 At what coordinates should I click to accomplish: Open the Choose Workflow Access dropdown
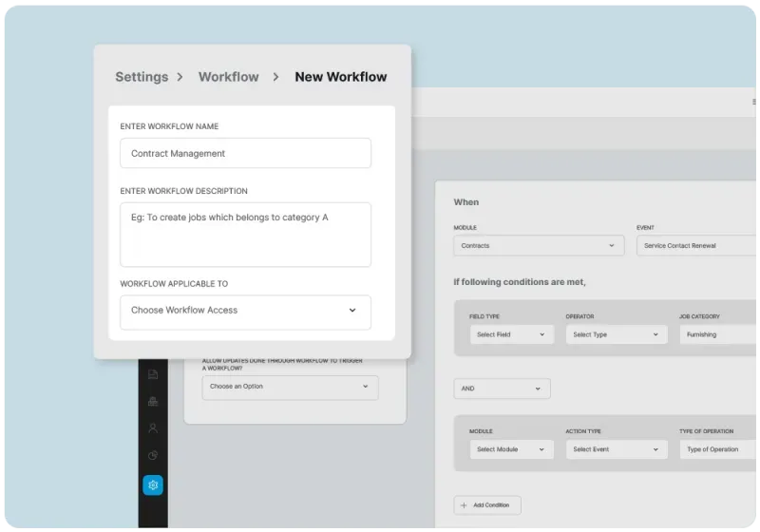point(245,311)
